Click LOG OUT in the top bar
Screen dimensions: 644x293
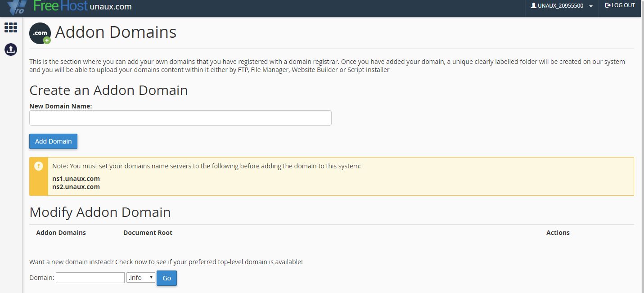(623, 5)
